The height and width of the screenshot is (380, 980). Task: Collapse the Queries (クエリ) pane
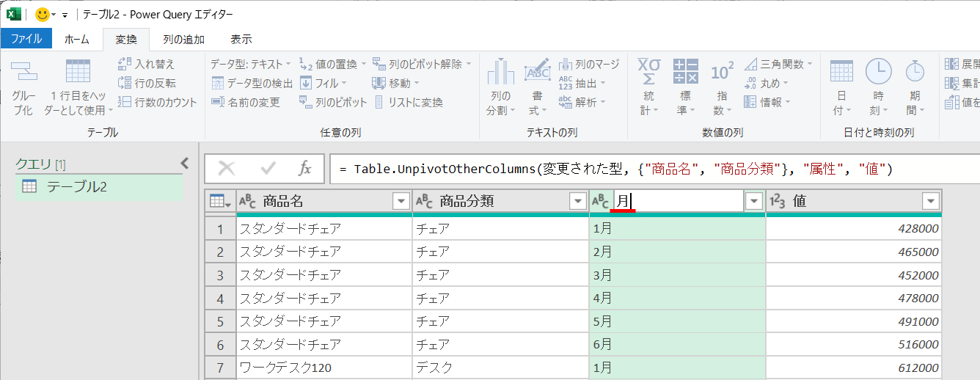[185, 163]
